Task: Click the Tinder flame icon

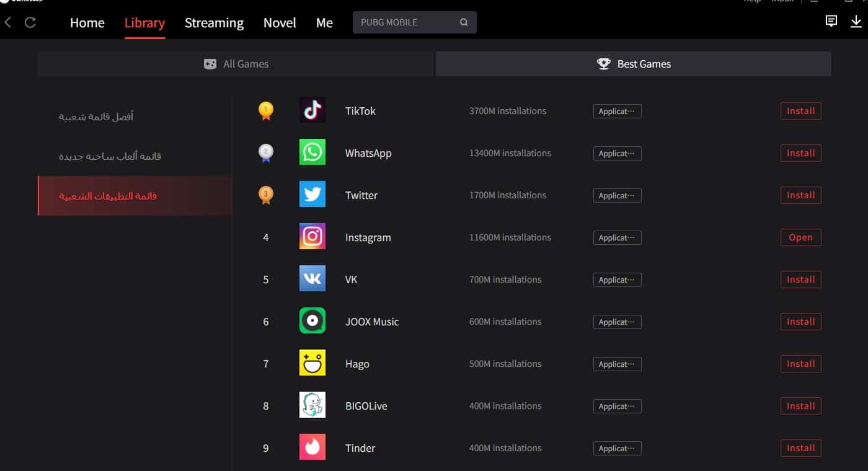Action: click(x=312, y=447)
